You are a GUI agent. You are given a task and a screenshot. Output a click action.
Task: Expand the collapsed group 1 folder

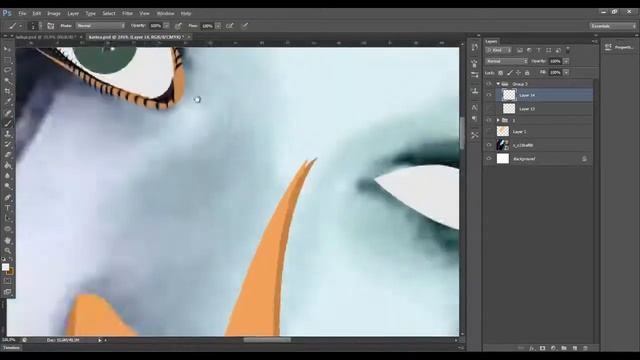tap(498, 120)
